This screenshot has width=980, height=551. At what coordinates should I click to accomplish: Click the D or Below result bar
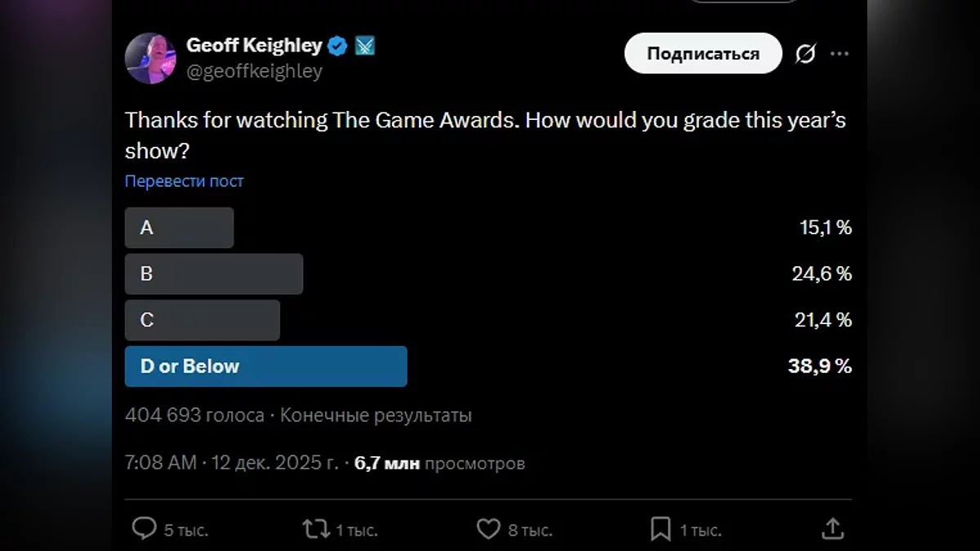(x=265, y=367)
